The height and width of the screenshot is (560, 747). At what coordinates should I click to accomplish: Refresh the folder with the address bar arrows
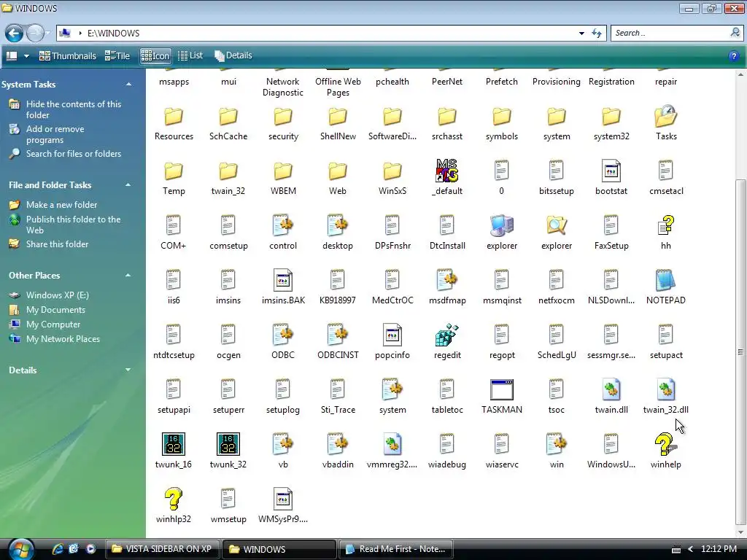coord(597,34)
